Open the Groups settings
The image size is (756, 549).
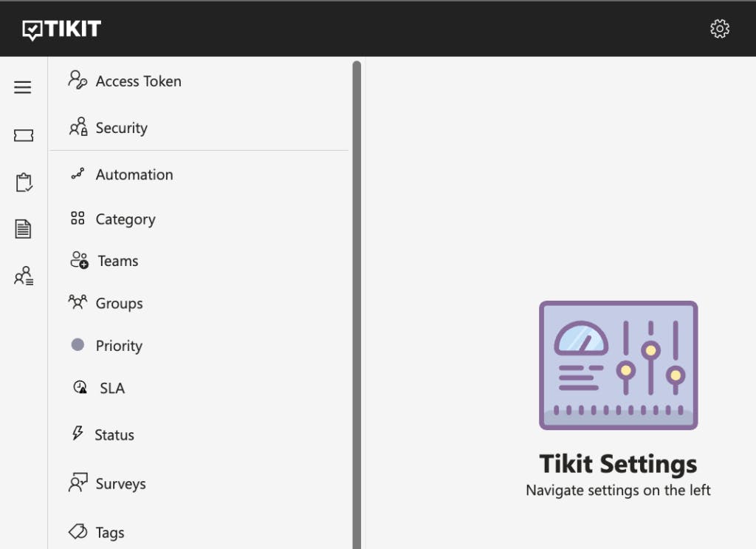pos(119,303)
